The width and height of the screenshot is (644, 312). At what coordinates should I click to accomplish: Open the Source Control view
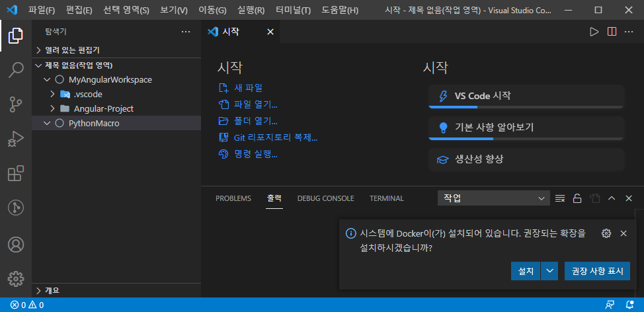(x=16, y=104)
